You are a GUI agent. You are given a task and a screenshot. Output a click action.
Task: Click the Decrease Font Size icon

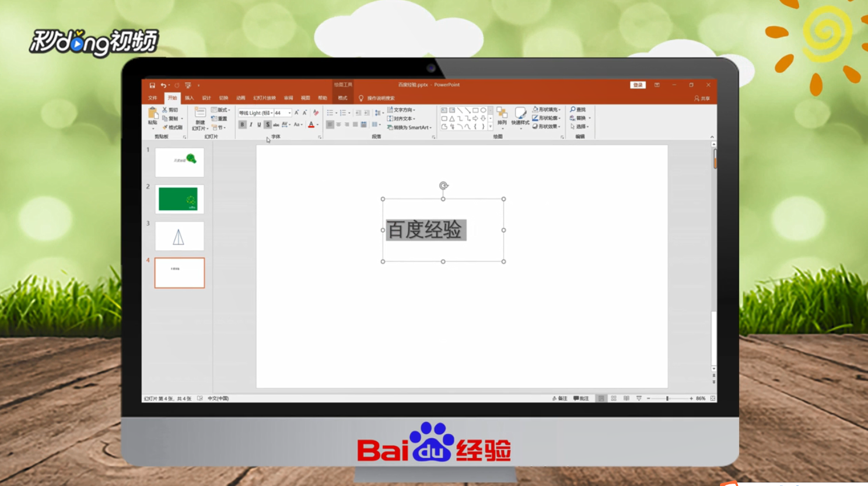[304, 113]
